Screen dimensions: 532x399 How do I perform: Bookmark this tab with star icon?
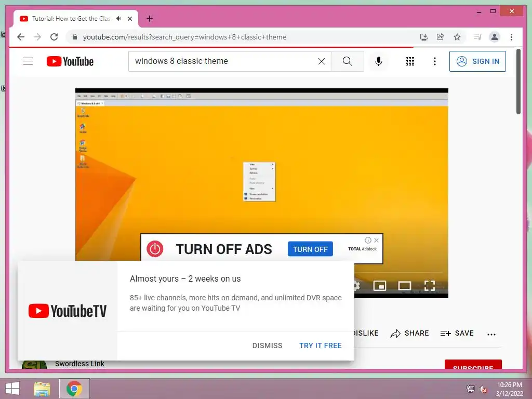click(x=457, y=37)
